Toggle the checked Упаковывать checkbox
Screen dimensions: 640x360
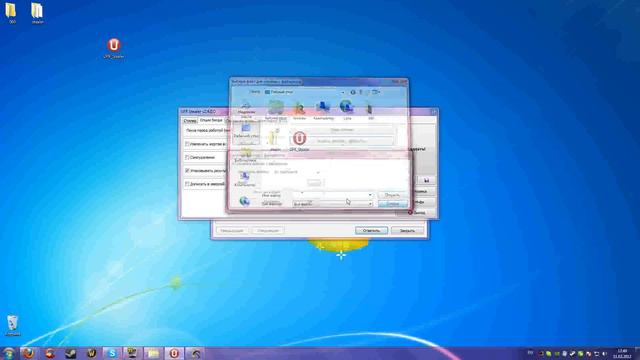coord(187,171)
